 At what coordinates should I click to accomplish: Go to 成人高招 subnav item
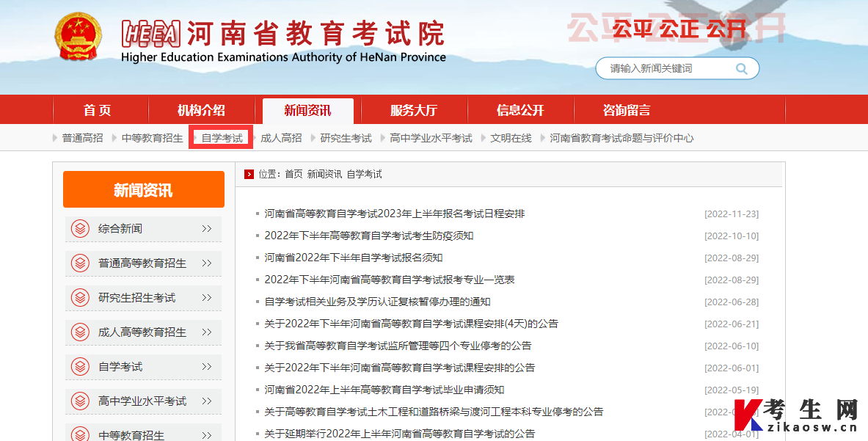point(281,139)
